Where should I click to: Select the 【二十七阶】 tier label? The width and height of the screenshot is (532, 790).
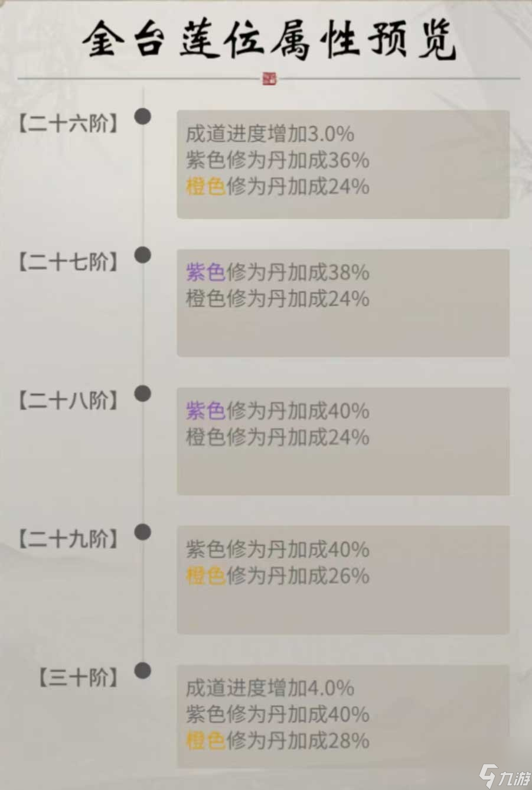coord(68,262)
